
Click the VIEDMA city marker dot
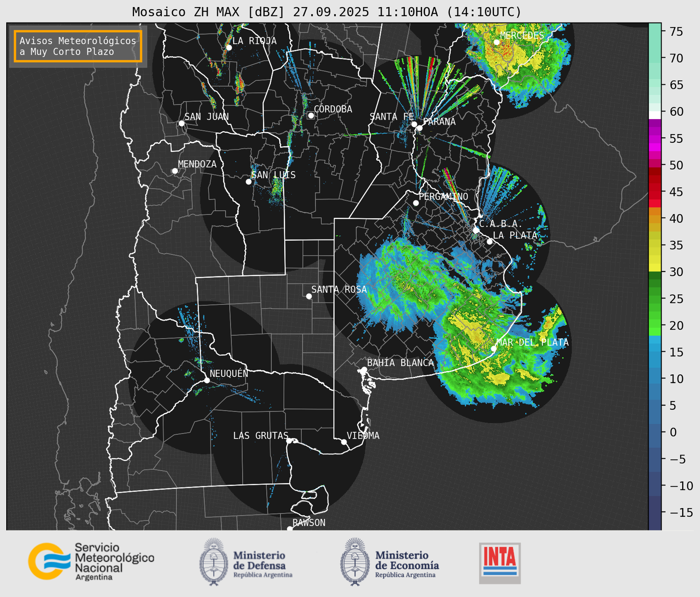point(344,442)
